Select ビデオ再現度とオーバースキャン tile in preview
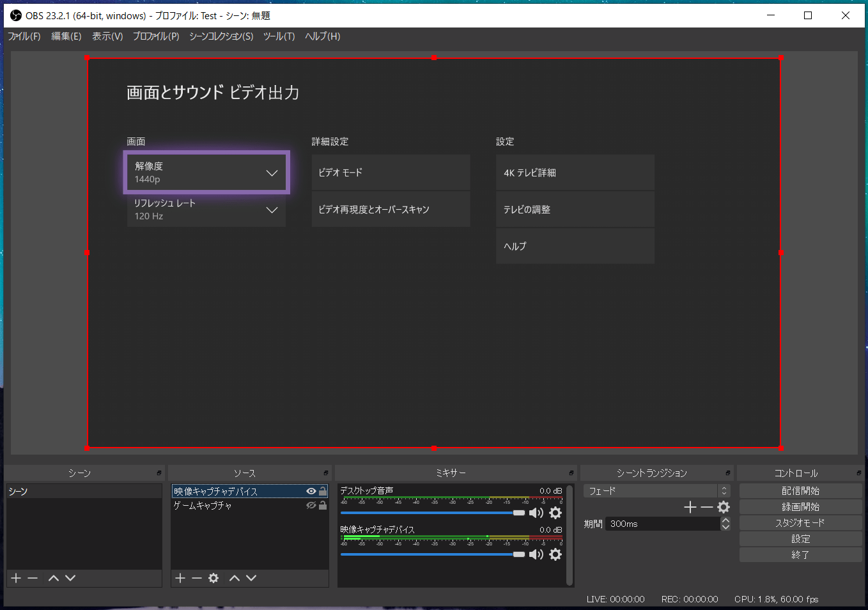This screenshot has height=610, width=868. pyautogui.click(x=391, y=209)
